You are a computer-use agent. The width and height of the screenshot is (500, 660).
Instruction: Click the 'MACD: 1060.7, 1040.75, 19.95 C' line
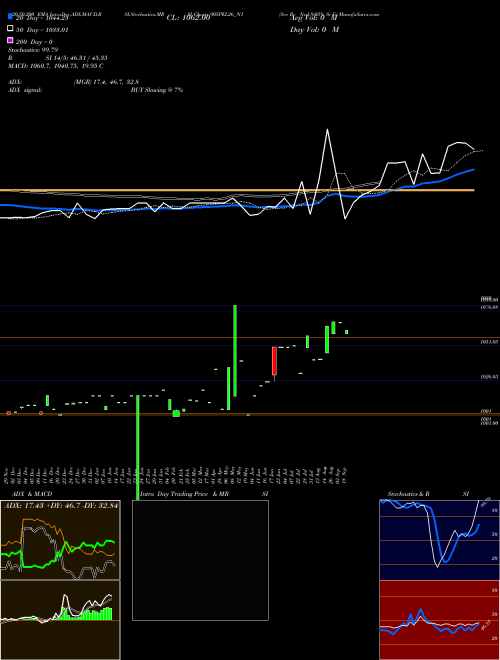[x=56, y=66]
